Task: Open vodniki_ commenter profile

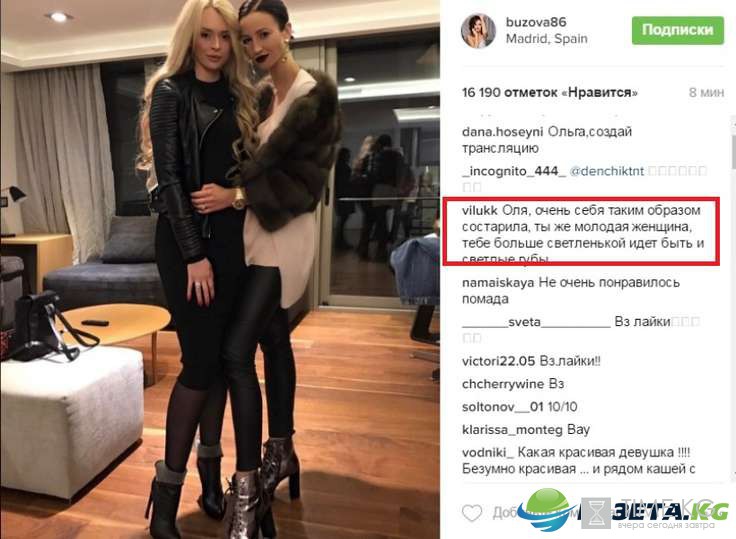Action: 488,453
